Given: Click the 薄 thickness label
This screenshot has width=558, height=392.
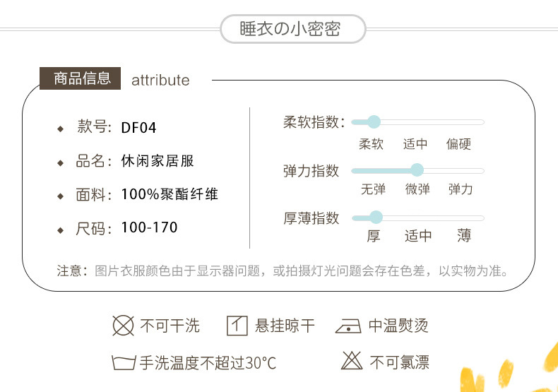Looking at the screenshot, I should coord(464,236).
